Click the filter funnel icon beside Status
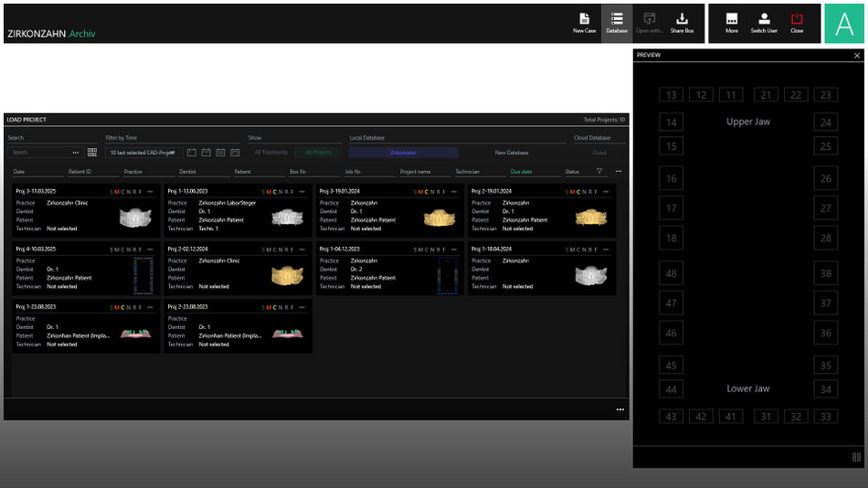The width and height of the screenshot is (868, 488). point(599,171)
